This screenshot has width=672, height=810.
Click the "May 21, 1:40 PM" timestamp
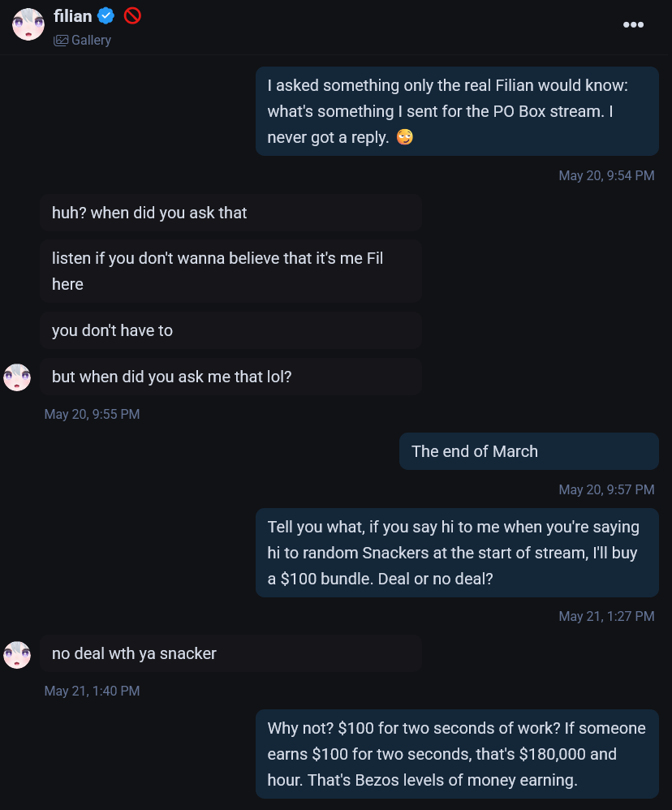[x=92, y=691]
